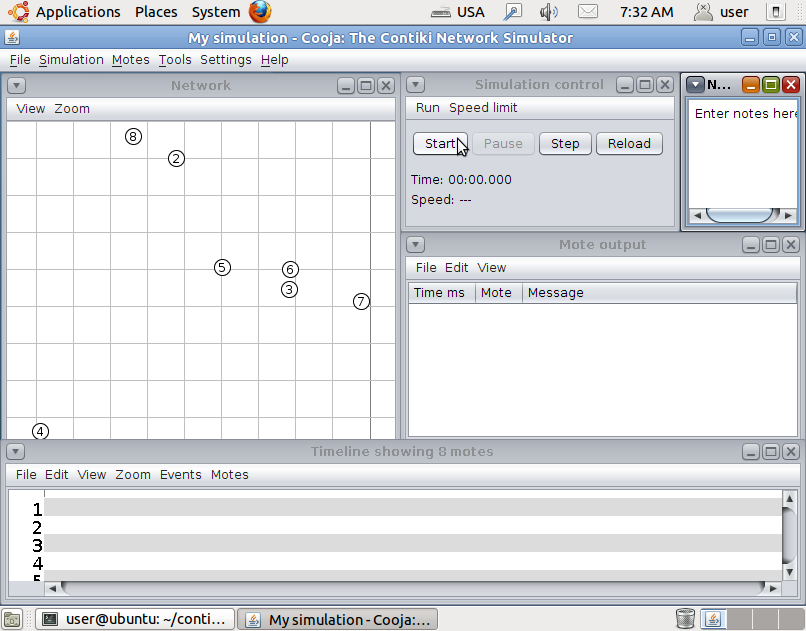
Task: Click the Cooja simulation taskbar button
Action: pyautogui.click(x=338, y=619)
